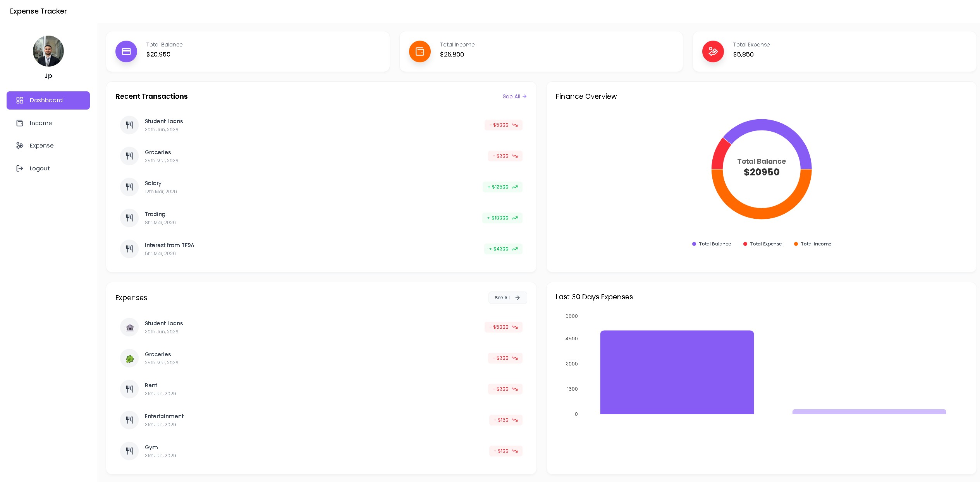980x482 pixels.
Task: Click the Jp profile avatar photo
Action: tap(48, 51)
